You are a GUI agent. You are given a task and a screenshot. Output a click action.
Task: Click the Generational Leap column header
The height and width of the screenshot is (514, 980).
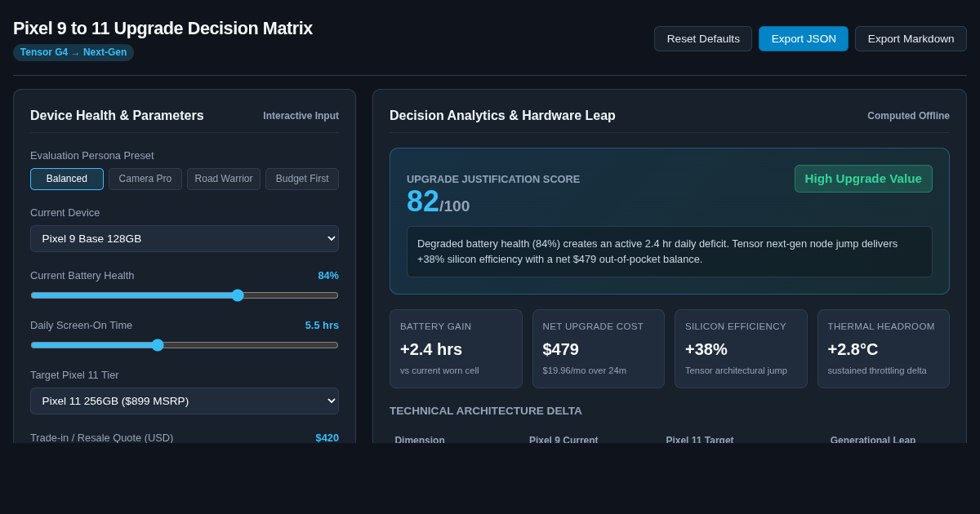873,441
